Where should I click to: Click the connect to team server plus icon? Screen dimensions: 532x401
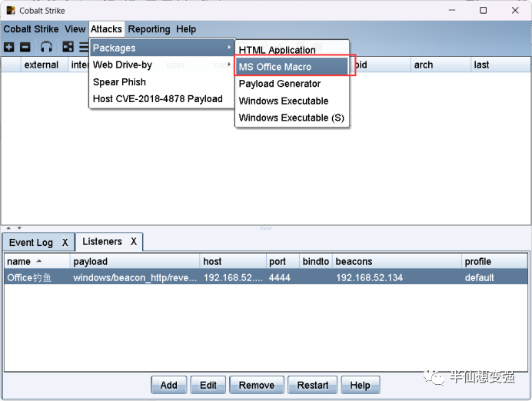click(x=8, y=47)
